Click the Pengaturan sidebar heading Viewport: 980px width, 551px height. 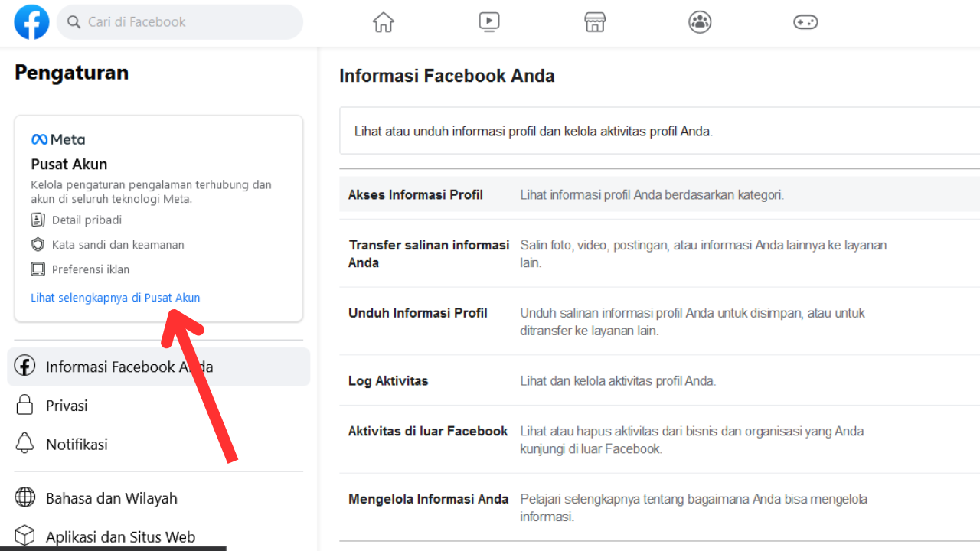71,73
